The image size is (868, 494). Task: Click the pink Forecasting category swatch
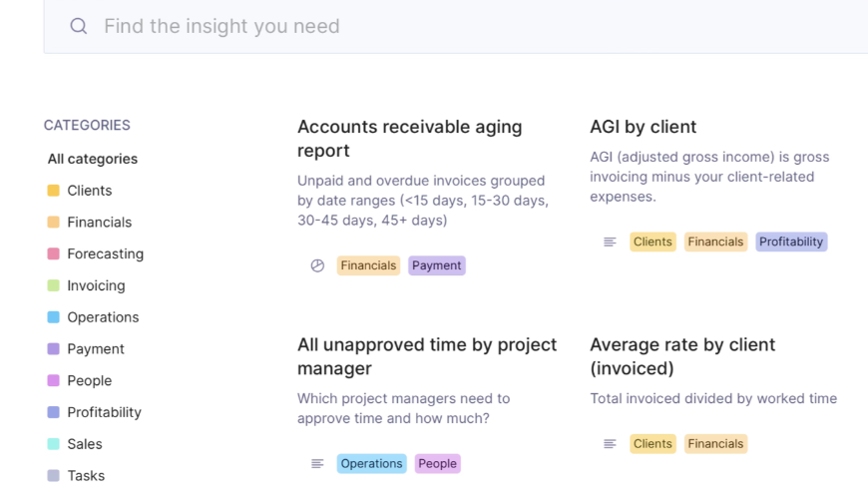coord(54,253)
